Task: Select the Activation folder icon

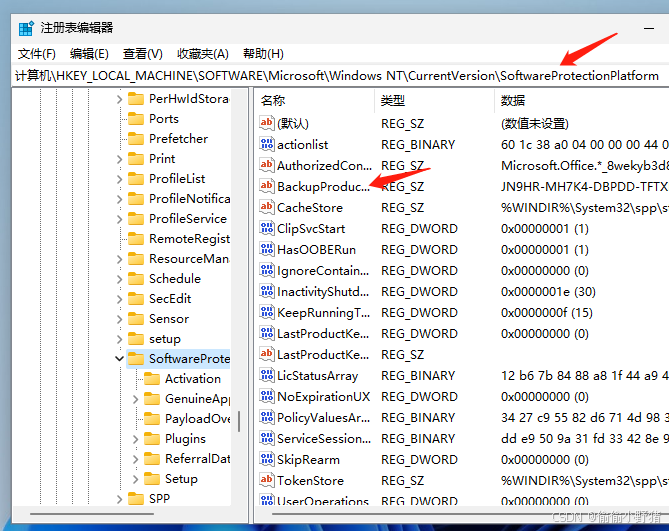Action: 152,379
